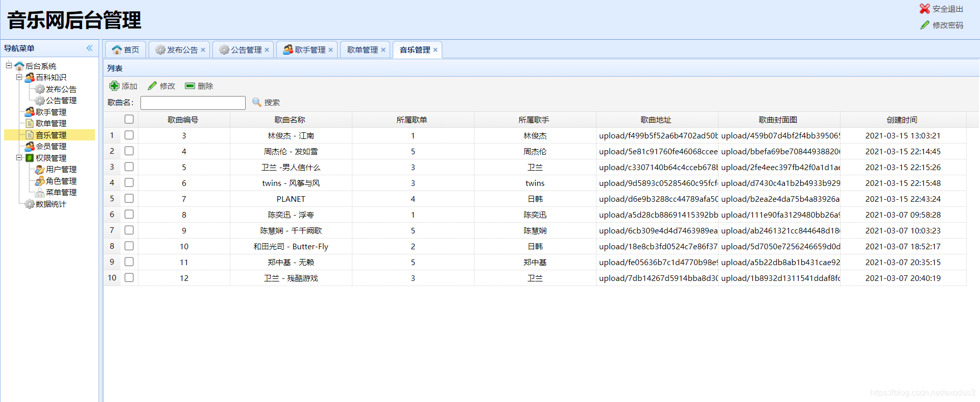Check the row for 卫兰 - 残酷游戏
Image resolution: width=980 pixels, height=402 pixels.
(x=129, y=277)
